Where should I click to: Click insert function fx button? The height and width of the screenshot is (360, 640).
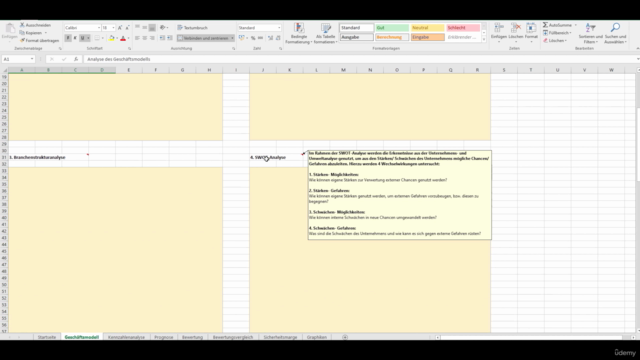(76, 59)
